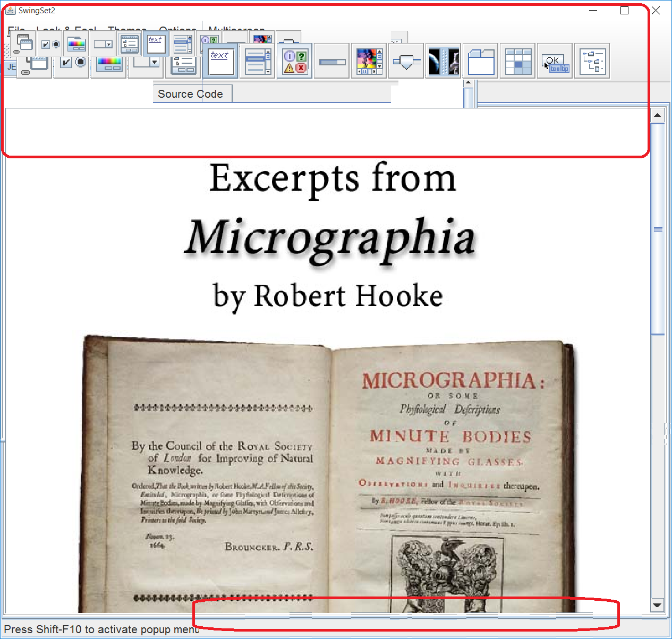Select the JSlider demo icon

(406, 61)
